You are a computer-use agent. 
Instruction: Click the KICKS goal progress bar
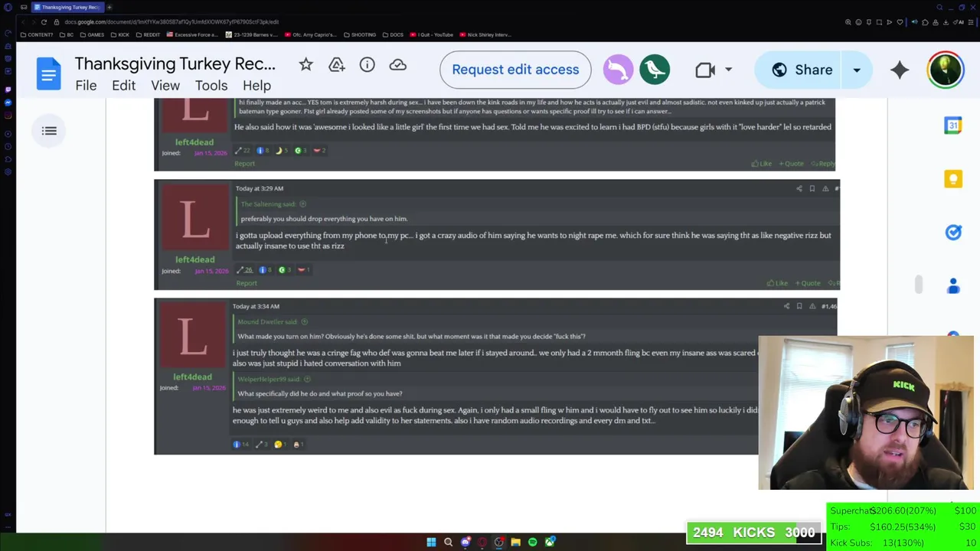point(753,533)
